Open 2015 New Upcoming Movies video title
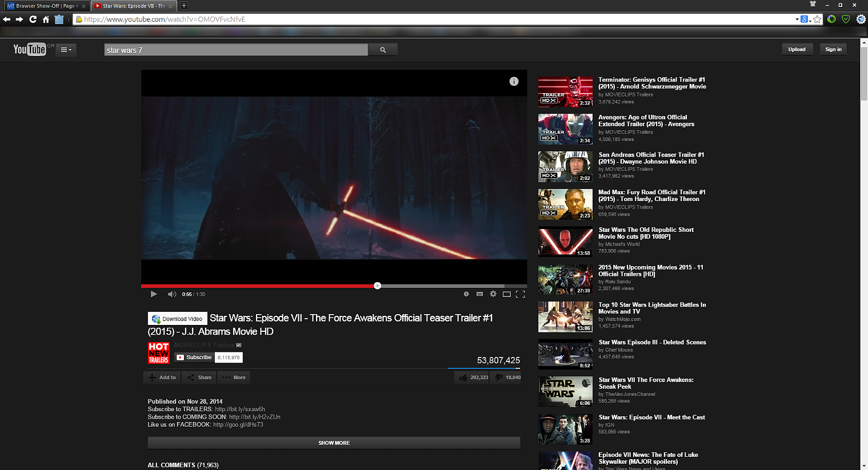 [651, 271]
